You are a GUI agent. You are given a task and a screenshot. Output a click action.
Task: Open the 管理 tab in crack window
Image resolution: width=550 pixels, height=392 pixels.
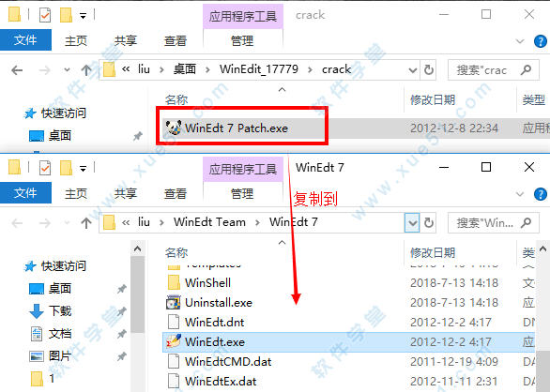242,40
